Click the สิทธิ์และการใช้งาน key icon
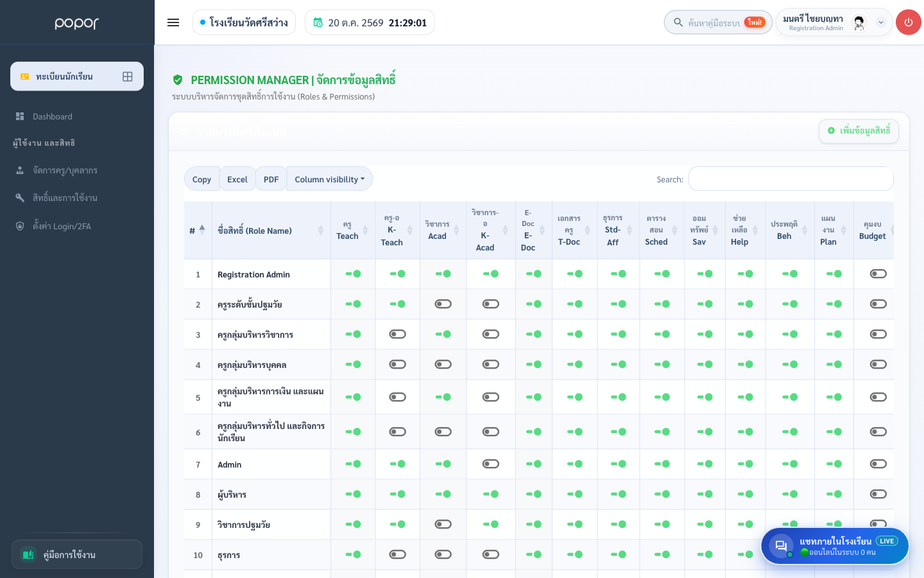 coord(20,198)
